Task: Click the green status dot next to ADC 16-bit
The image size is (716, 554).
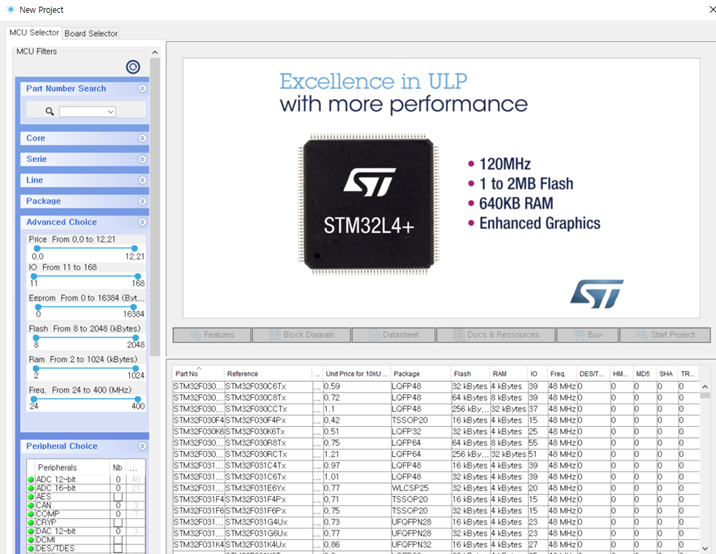Action: [31, 488]
